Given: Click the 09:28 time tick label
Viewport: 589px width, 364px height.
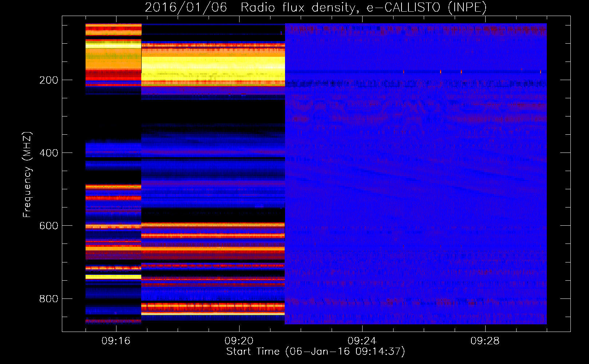Looking at the screenshot, I should (485, 341).
